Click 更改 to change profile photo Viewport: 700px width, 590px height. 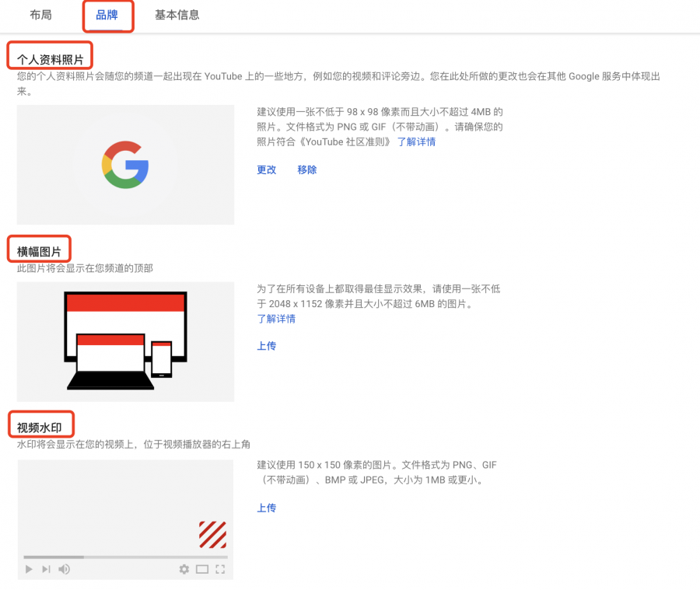266,169
